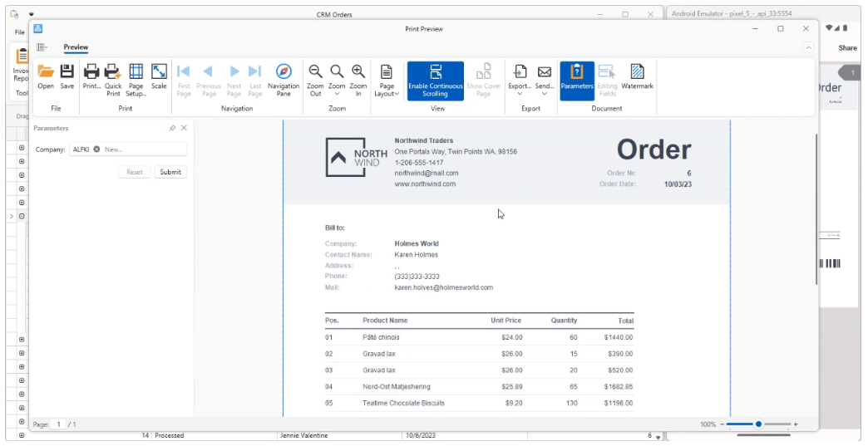Close the Parameters panel
Image resolution: width=868 pixels, height=446 pixels.
(x=184, y=128)
